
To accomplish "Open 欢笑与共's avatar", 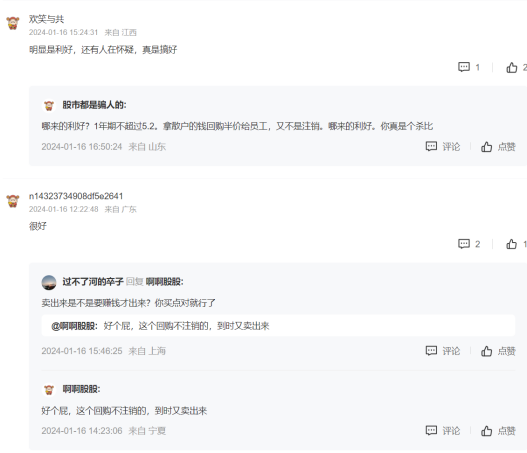I will [x=13, y=23].
